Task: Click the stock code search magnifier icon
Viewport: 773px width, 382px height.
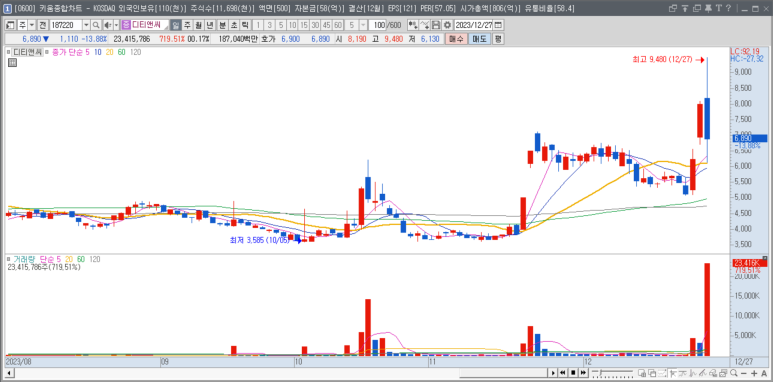Action: [96, 25]
